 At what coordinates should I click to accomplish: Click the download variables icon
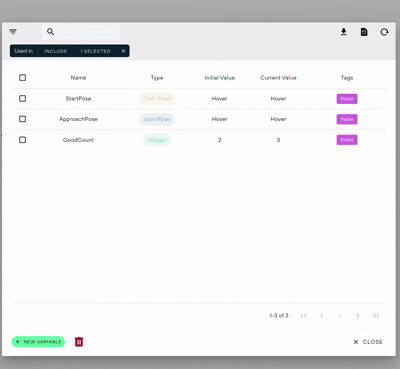tap(344, 32)
